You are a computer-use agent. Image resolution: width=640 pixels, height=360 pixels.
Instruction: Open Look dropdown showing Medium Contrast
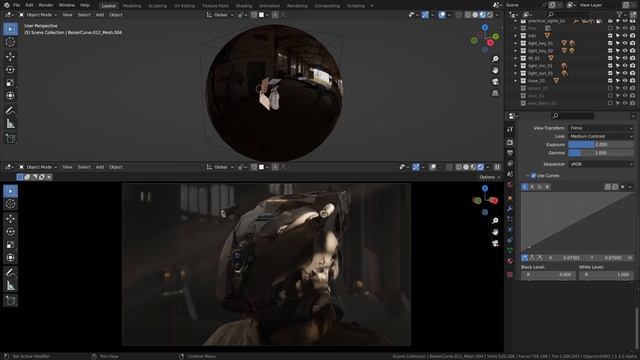[601, 136]
